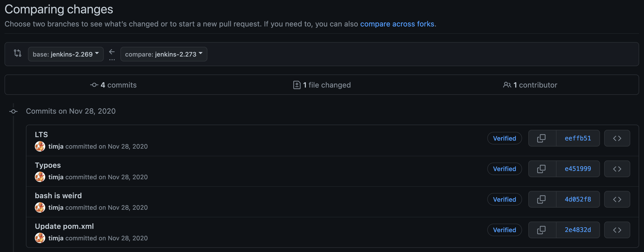
Task: Show the Verified badge details for LTS commit
Action: pyautogui.click(x=504, y=138)
